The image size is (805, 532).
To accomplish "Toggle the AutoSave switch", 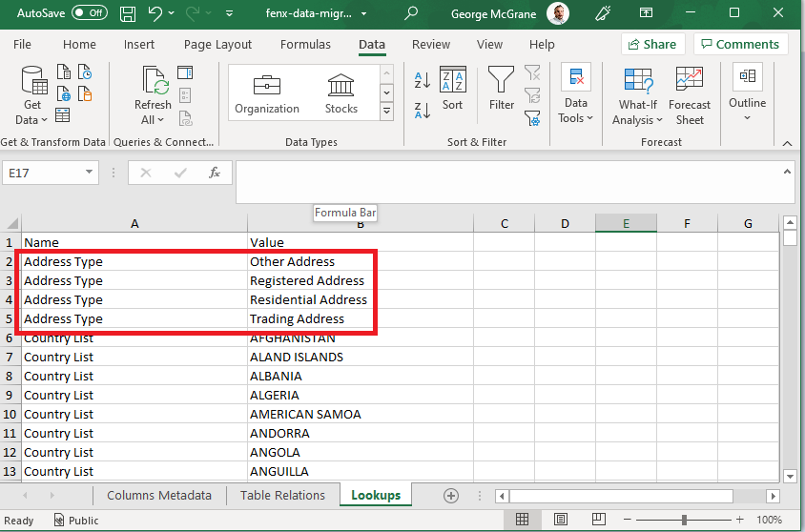I will [x=89, y=13].
